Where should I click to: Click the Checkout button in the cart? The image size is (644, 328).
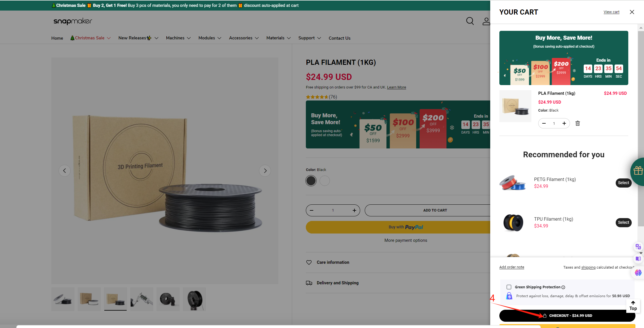[x=567, y=315]
